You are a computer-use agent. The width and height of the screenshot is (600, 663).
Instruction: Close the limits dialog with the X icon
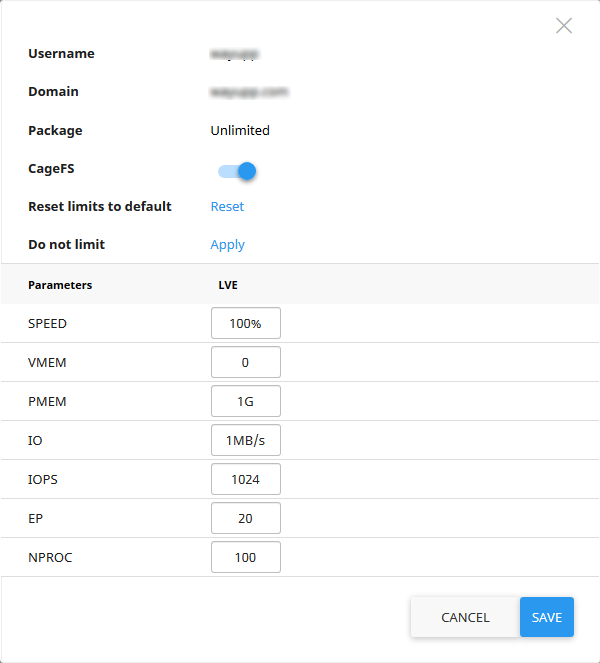pos(564,26)
